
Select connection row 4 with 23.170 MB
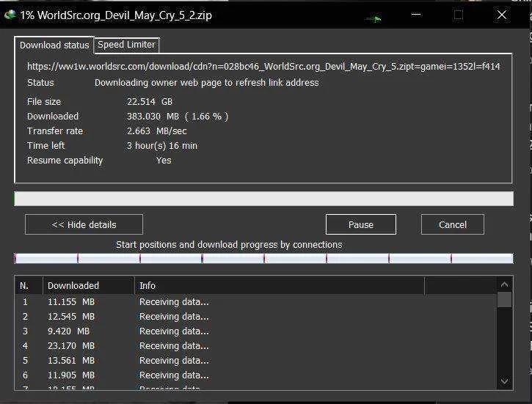click(256, 345)
